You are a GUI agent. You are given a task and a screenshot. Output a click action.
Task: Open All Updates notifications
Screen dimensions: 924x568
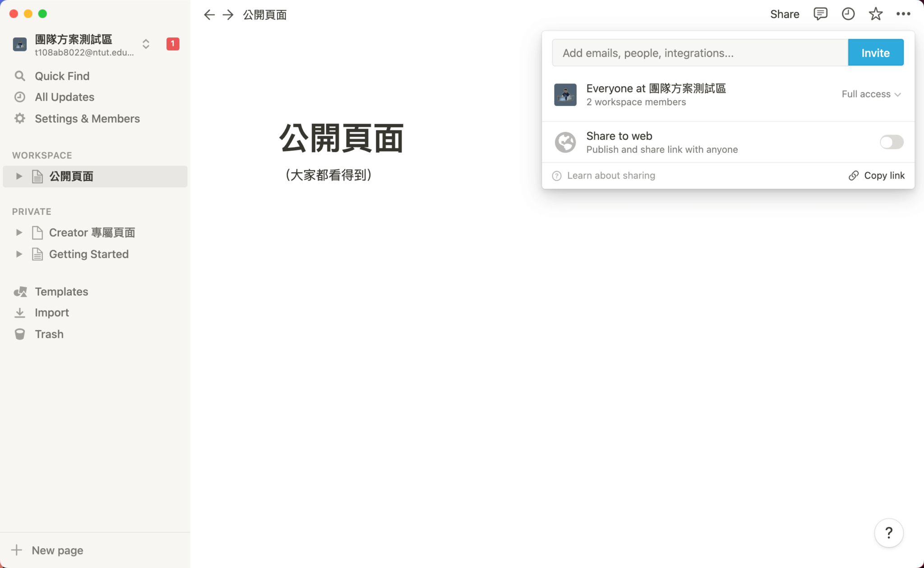click(65, 97)
